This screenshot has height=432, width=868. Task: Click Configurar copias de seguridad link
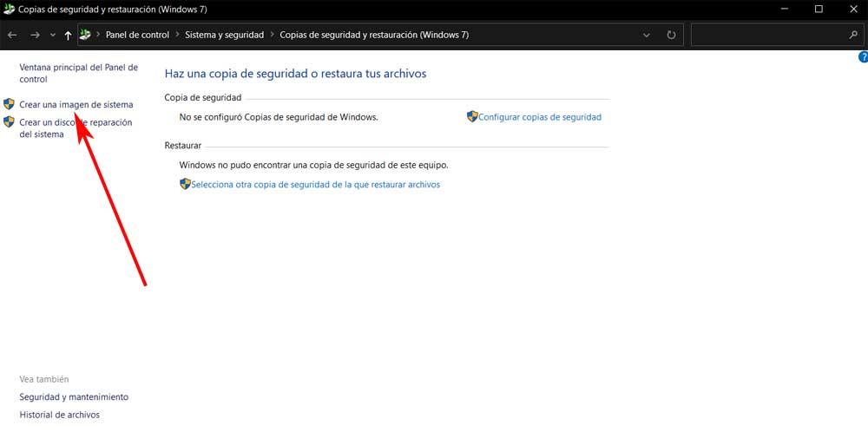540,117
